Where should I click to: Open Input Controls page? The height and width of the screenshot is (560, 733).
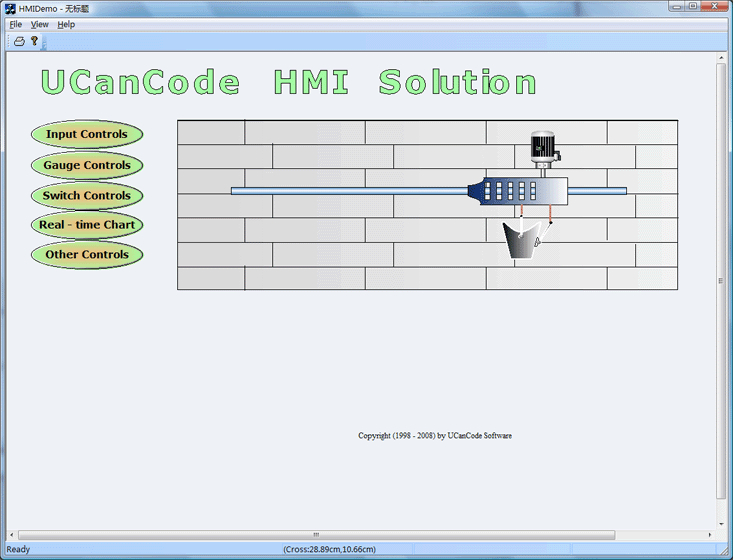coord(87,134)
